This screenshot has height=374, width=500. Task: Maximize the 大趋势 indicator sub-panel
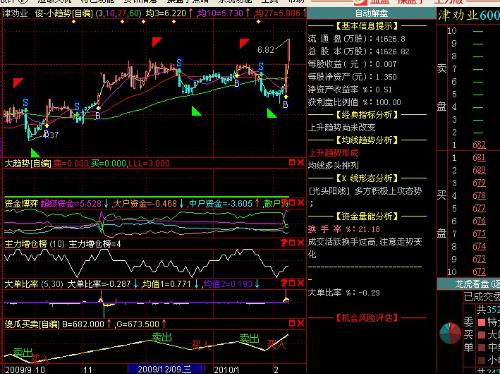[x=292, y=162]
